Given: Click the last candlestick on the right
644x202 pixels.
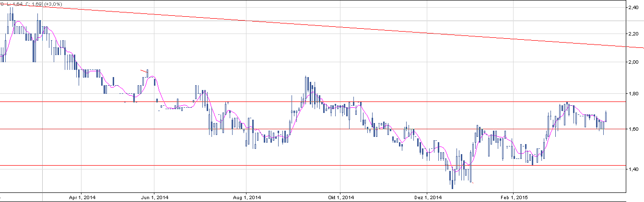Looking at the screenshot, I should [x=606, y=116].
